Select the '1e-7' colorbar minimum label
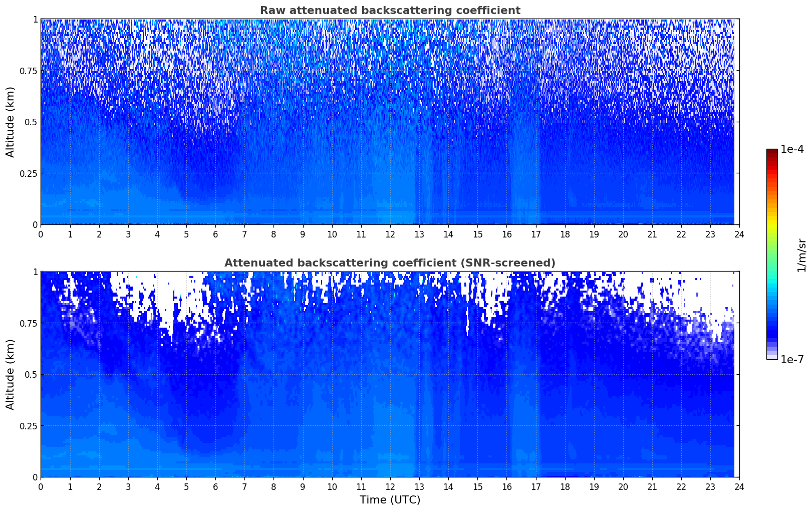 [792, 360]
